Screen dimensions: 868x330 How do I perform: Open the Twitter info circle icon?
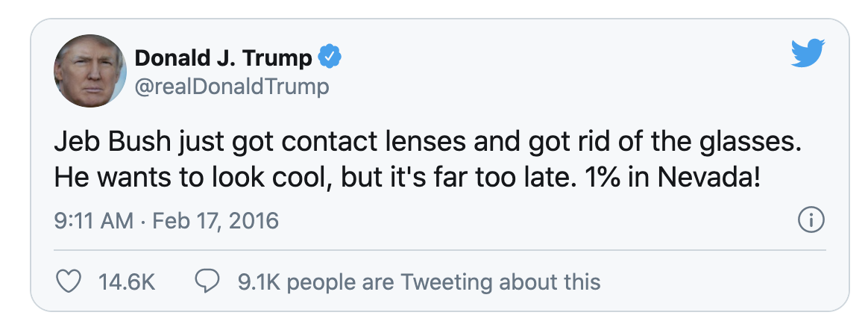(811, 221)
